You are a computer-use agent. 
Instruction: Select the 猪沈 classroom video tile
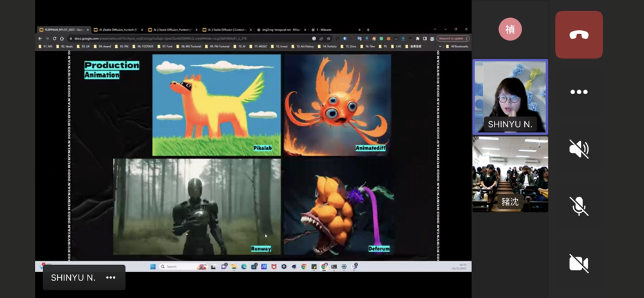coord(510,174)
